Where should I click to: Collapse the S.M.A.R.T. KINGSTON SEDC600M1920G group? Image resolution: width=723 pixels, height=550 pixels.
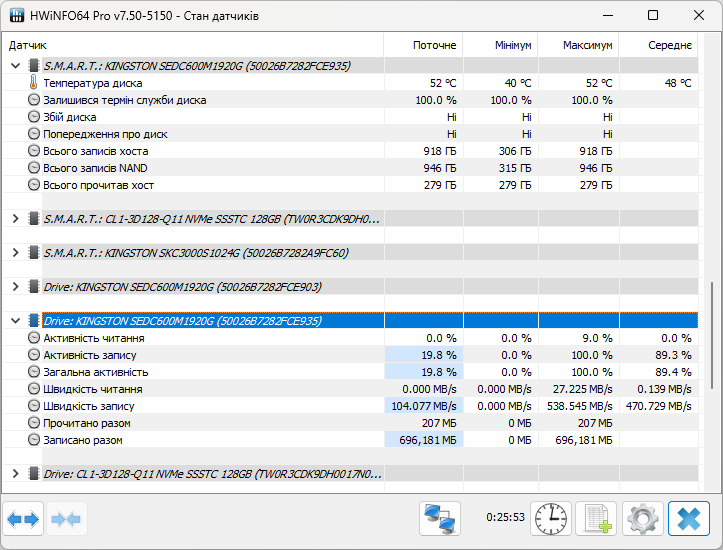coord(15,66)
